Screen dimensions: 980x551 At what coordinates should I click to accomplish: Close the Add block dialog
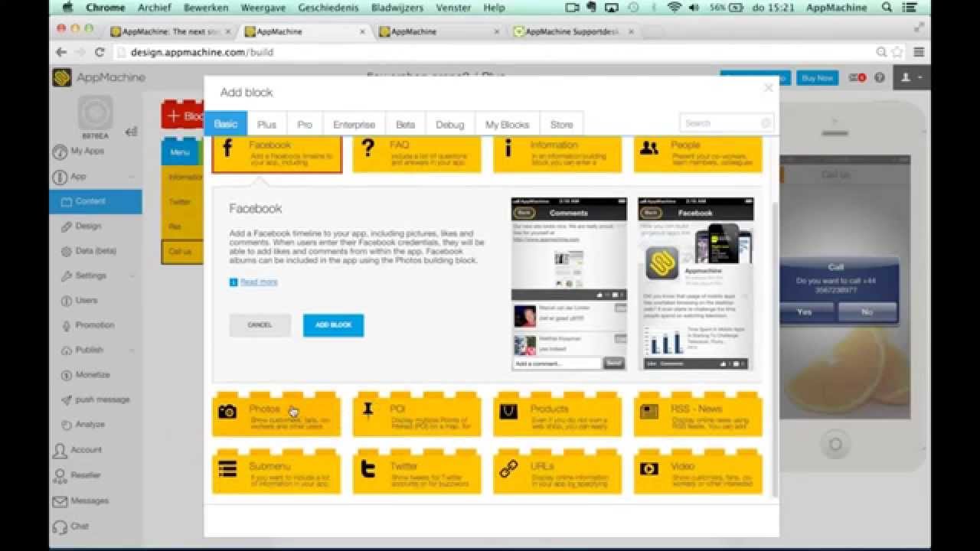point(769,88)
